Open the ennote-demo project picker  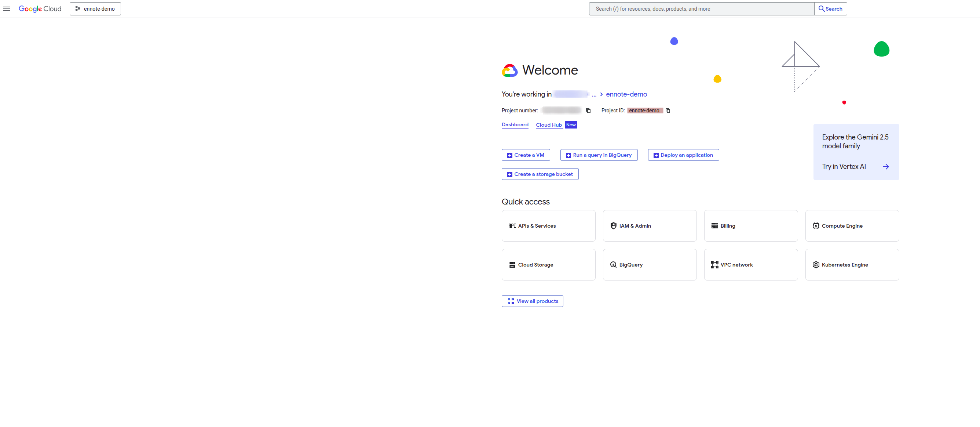tap(95, 9)
